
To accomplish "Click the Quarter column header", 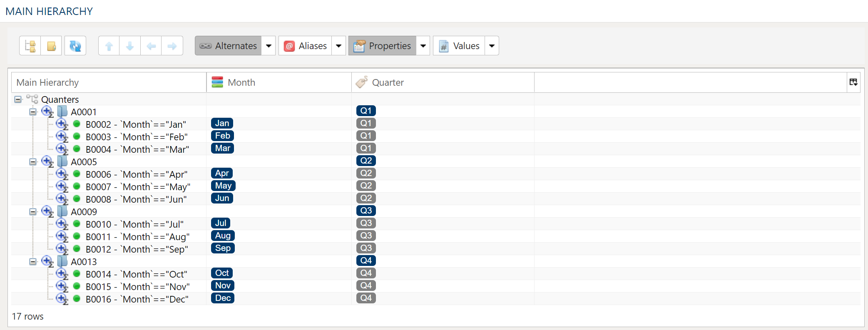I will 443,82.
